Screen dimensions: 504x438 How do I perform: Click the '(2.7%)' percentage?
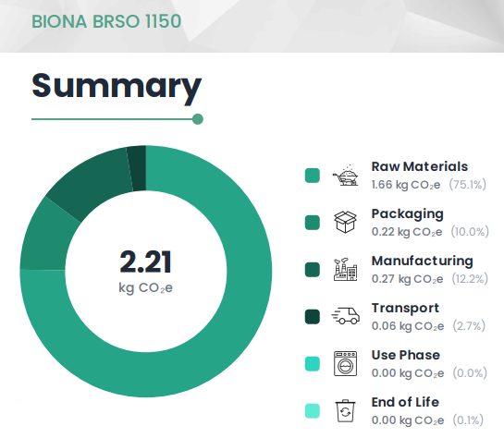click(x=469, y=326)
